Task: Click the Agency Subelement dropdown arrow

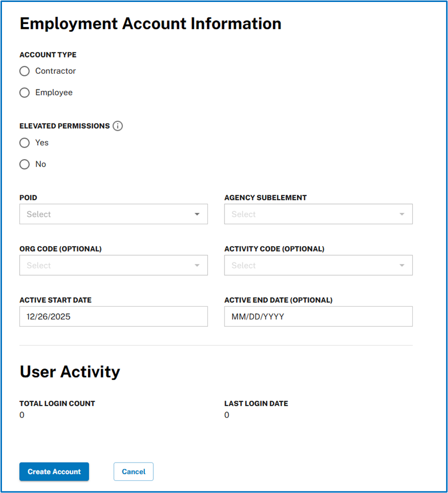Action: pyautogui.click(x=401, y=214)
